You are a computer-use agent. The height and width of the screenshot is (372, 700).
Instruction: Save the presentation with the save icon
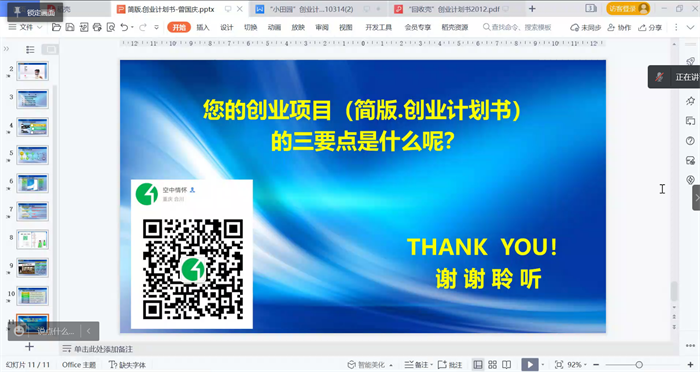(70, 28)
